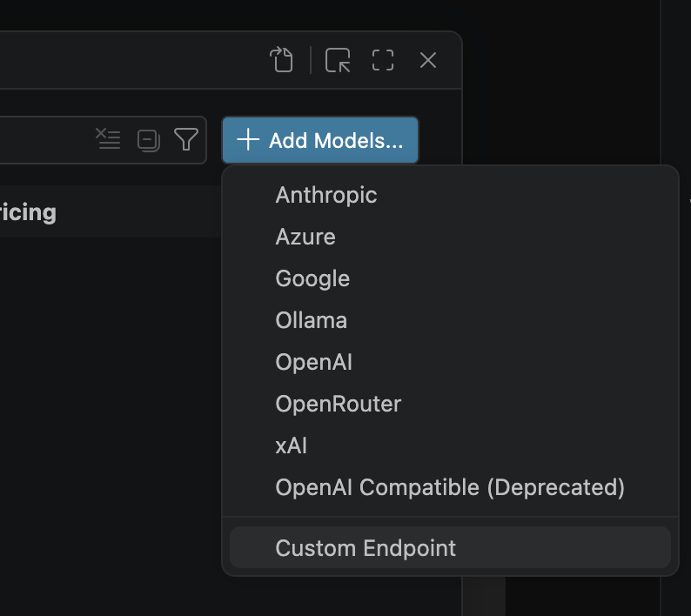Click the open file icon in header

pos(281,59)
